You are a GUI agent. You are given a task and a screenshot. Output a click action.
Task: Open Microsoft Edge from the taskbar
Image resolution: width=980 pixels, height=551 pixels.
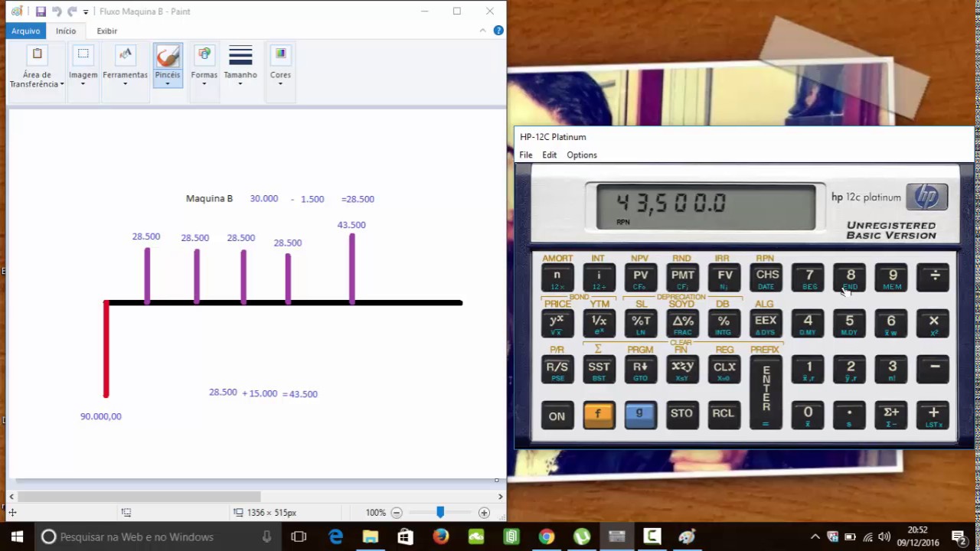[336, 536]
